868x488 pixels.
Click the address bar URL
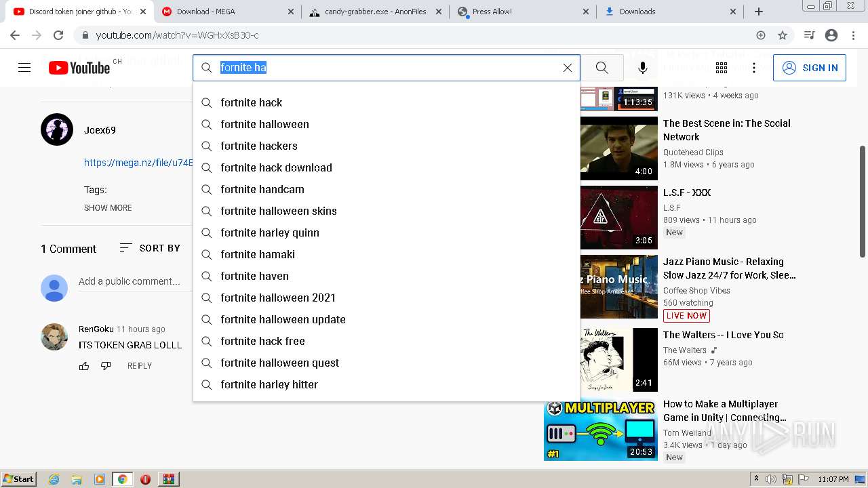(x=177, y=35)
